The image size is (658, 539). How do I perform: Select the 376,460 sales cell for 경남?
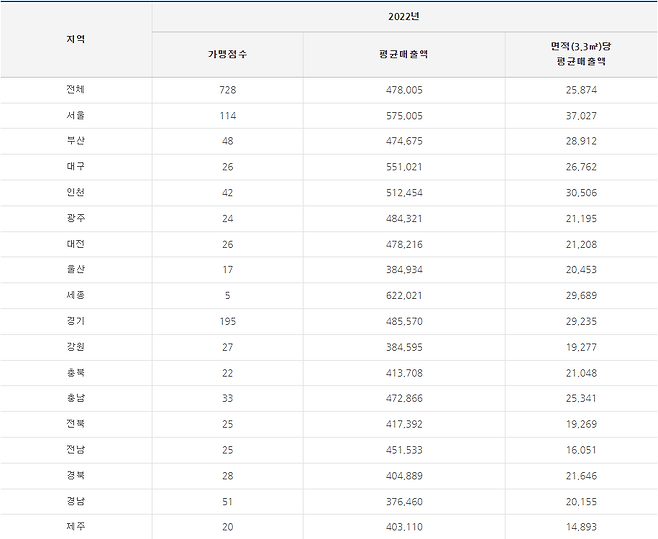click(x=404, y=501)
